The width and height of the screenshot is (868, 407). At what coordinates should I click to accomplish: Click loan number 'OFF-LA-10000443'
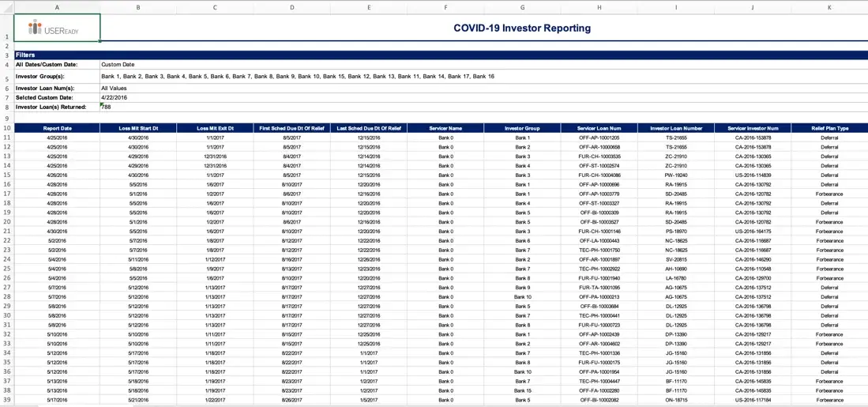pos(599,240)
